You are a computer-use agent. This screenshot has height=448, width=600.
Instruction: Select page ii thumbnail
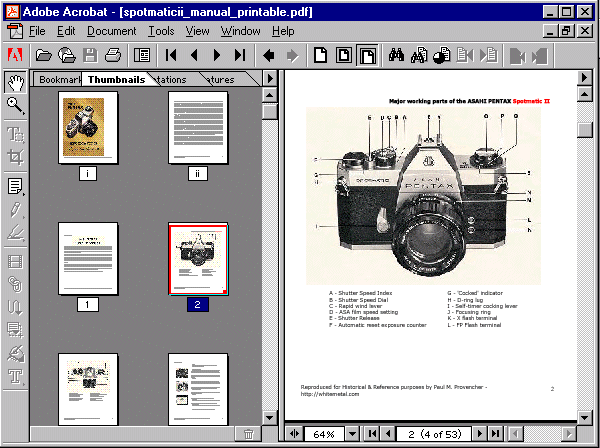(198, 127)
